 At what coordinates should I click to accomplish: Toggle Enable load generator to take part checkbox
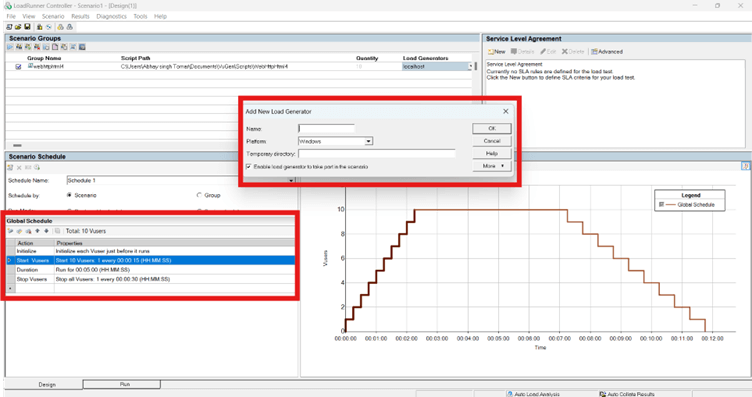pos(248,167)
